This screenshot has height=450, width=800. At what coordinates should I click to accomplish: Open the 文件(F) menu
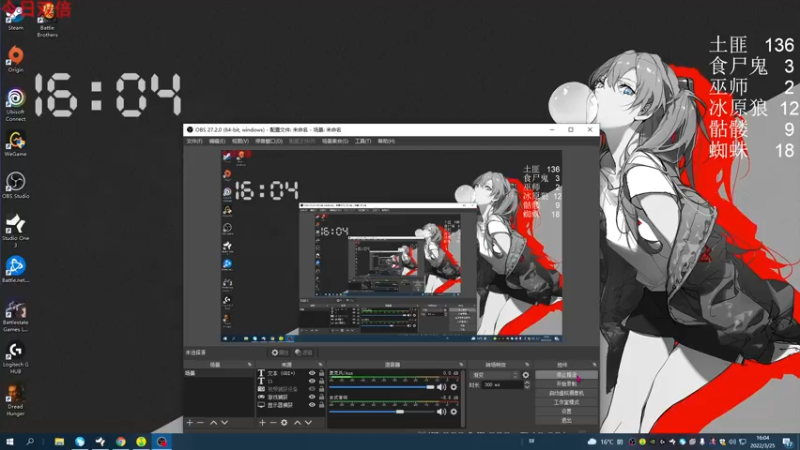pos(194,141)
